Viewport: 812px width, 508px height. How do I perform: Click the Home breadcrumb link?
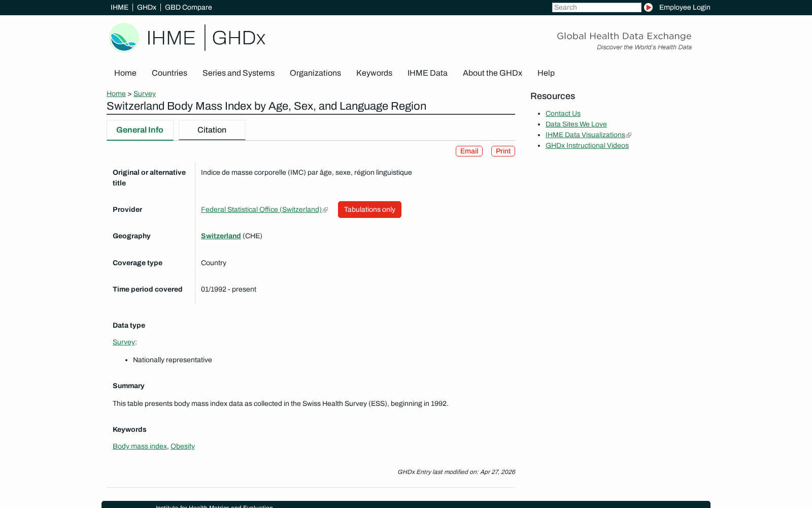pyautogui.click(x=116, y=93)
